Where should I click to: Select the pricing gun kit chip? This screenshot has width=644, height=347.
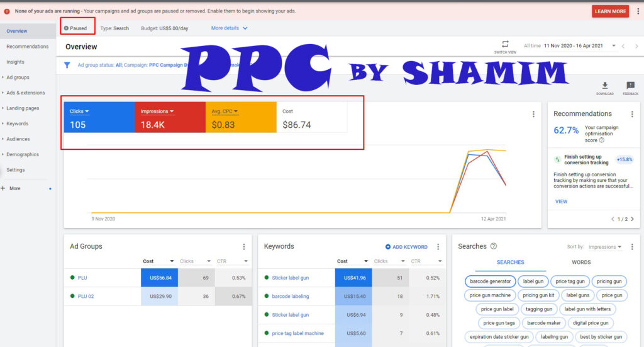point(538,295)
